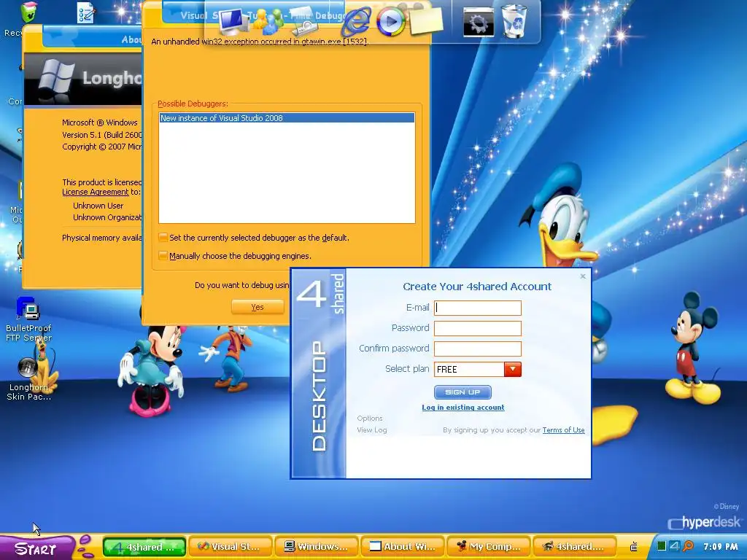Open the yellow sticky notes dock icon
This screenshot has width=747, height=560.
pyautogui.click(x=426, y=21)
